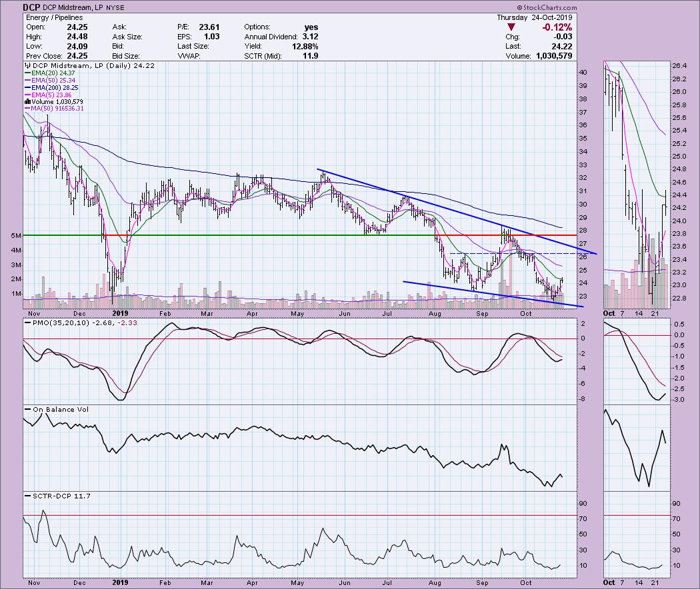Open the StockCharts.com credit text
The image size is (700, 589).
coord(547,7)
